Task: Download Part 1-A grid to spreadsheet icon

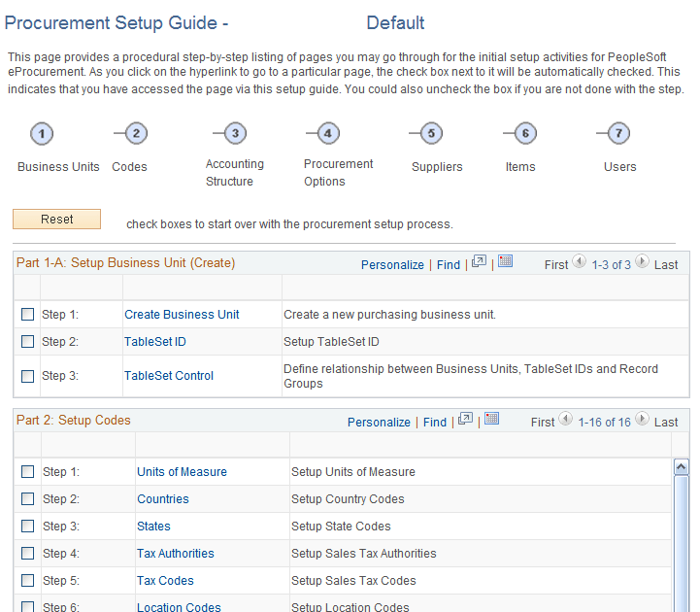Action: point(506,261)
